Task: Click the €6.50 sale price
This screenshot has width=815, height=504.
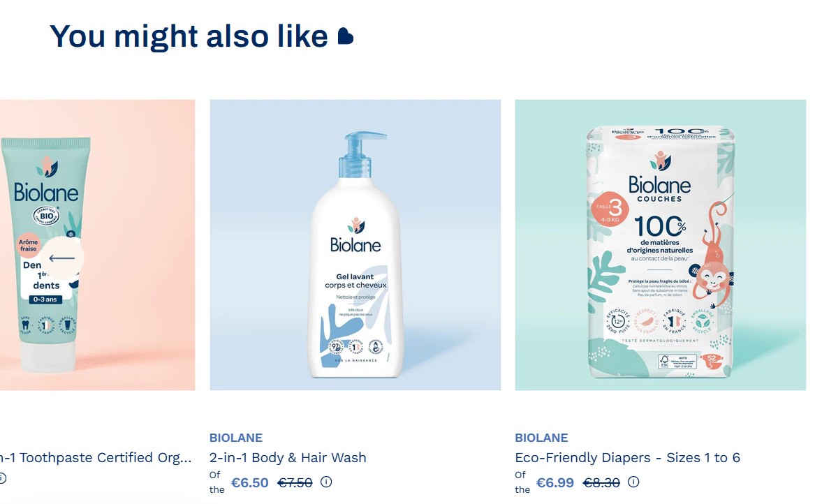Action: coord(249,482)
